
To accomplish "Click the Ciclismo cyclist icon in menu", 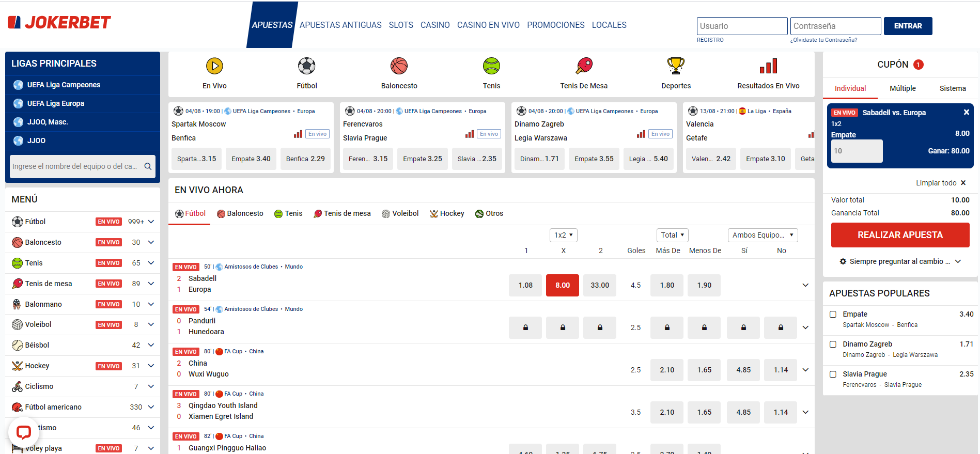I will [x=17, y=386].
